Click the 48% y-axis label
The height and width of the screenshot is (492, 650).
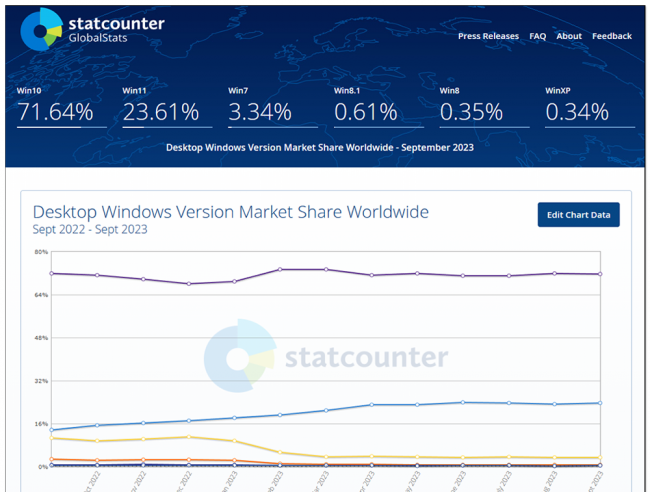pos(41,338)
